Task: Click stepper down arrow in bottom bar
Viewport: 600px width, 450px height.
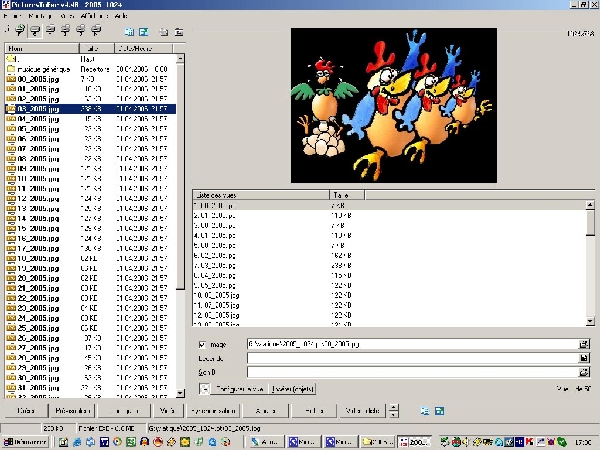Action: click(x=393, y=414)
